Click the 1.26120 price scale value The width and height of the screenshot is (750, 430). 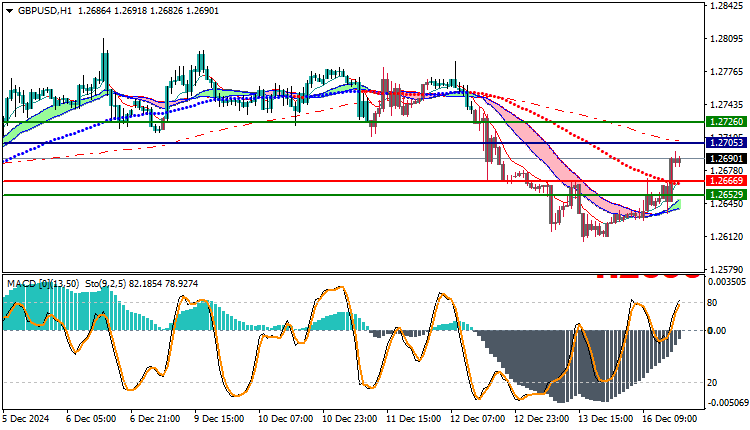pos(728,237)
